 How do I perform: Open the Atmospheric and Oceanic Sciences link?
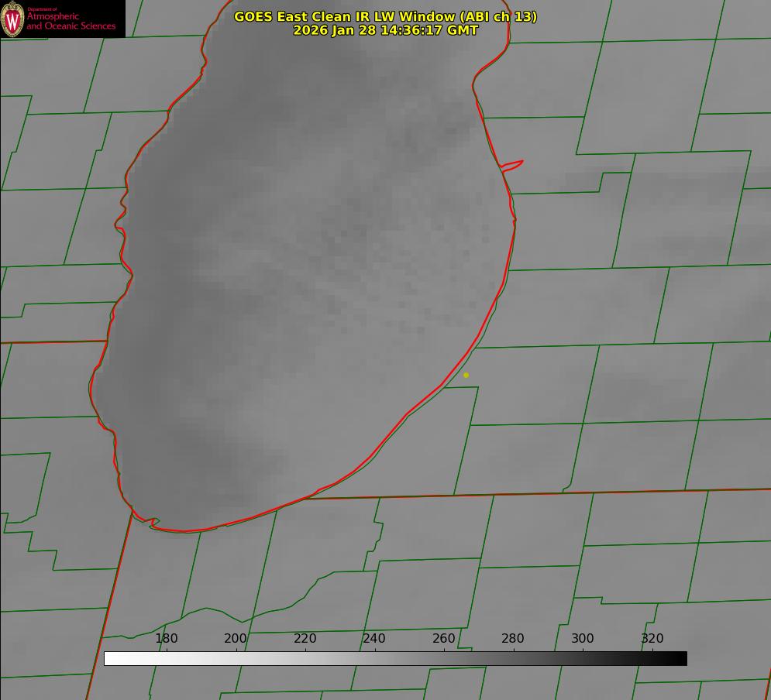[x=71, y=21]
